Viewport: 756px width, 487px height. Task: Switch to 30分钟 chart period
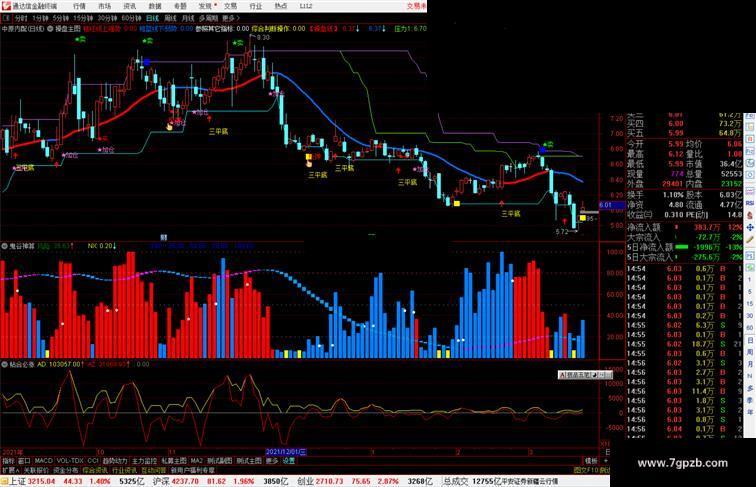(x=107, y=18)
